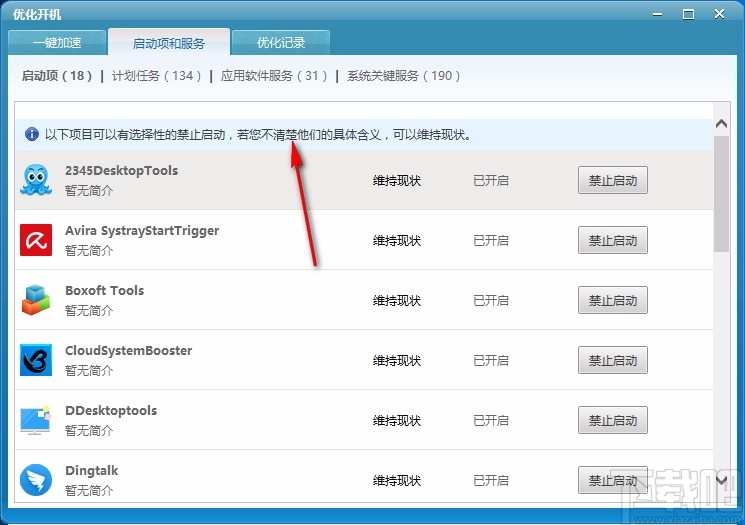Maximize the 优化开机 window

688,14
